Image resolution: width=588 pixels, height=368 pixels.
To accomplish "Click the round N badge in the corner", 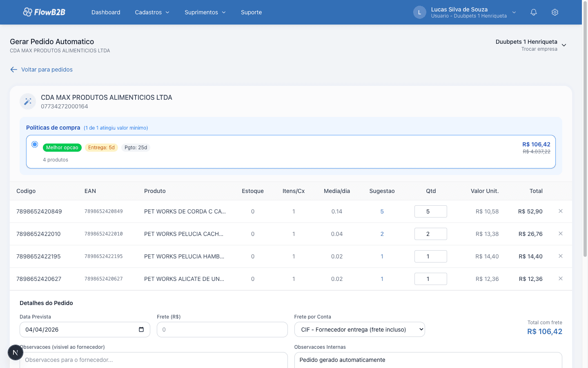I will click(16, 352).
